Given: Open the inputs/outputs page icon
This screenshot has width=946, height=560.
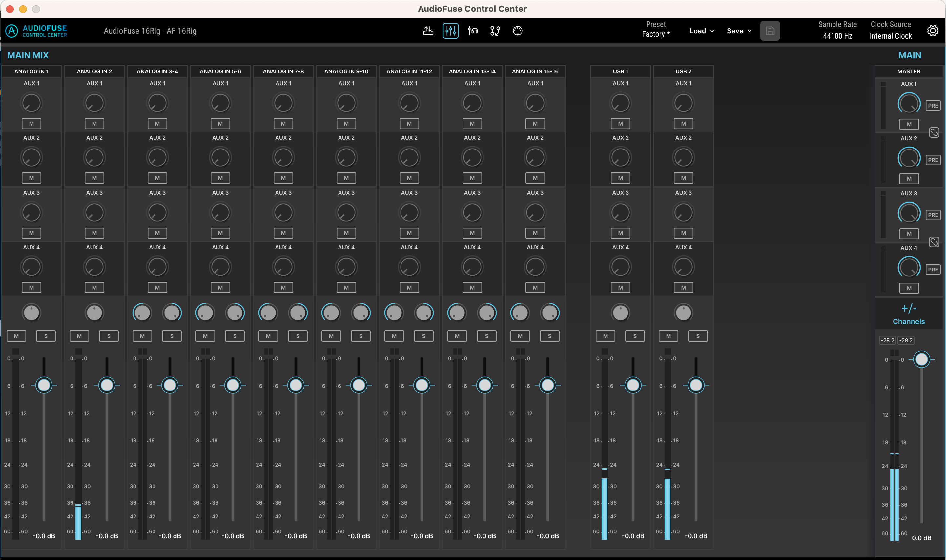Looking at the screenshot, I should tap(428, 31).
